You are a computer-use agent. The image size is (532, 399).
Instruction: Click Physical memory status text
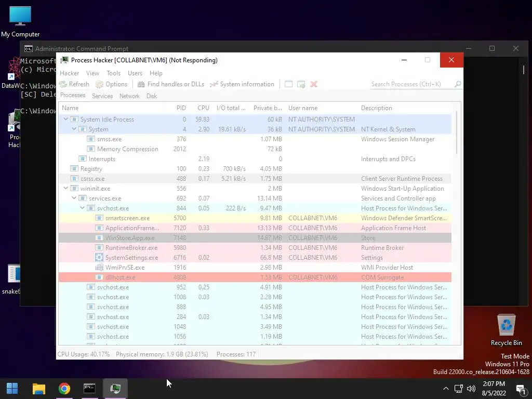tap(162, 354)
